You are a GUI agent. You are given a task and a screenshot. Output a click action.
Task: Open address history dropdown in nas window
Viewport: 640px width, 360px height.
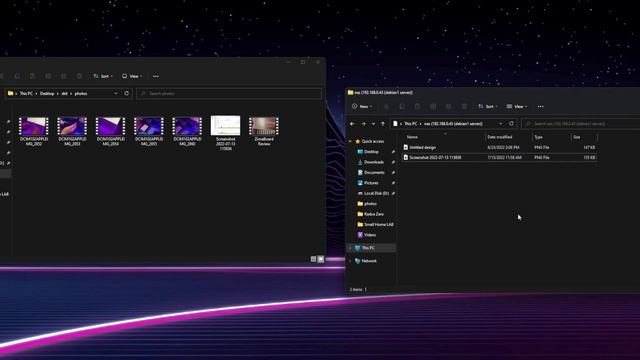tap(501, 124)
